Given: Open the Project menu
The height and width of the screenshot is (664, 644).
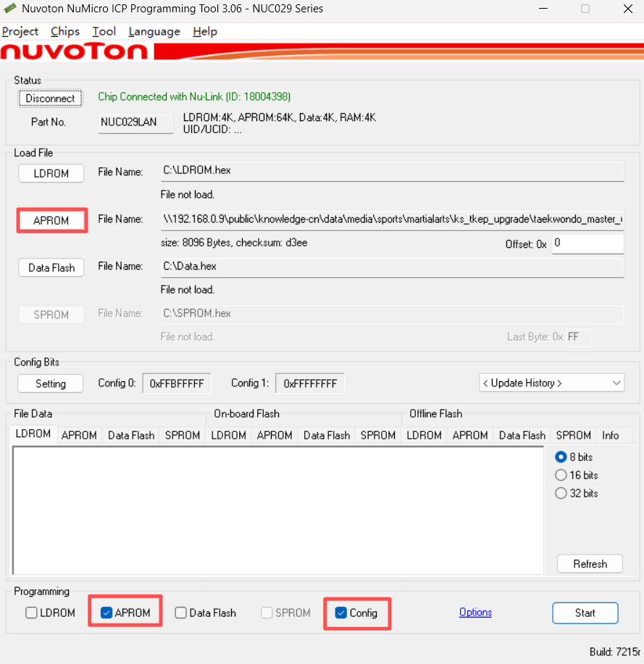Looking at the screenshot, I should point(20,31).
